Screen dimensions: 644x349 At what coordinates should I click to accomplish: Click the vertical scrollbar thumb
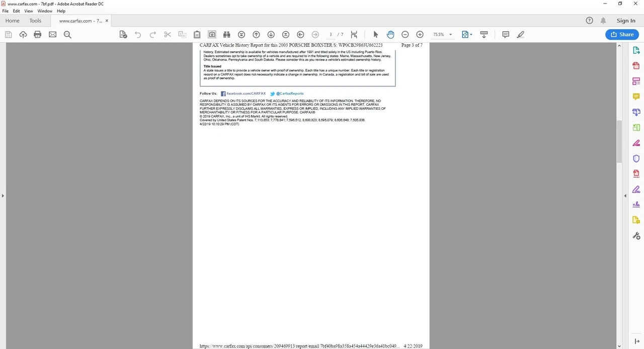click(x=619, y=142)
